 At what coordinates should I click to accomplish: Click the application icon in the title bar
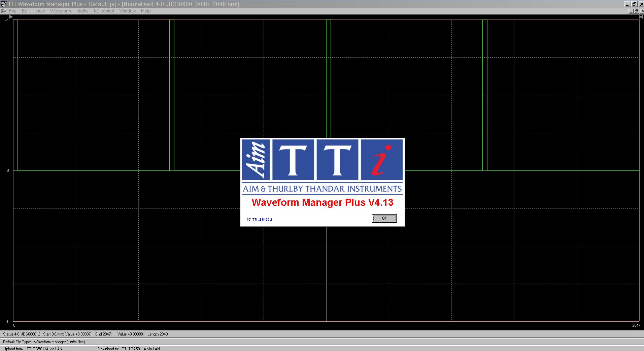click(x=4, y=4)
